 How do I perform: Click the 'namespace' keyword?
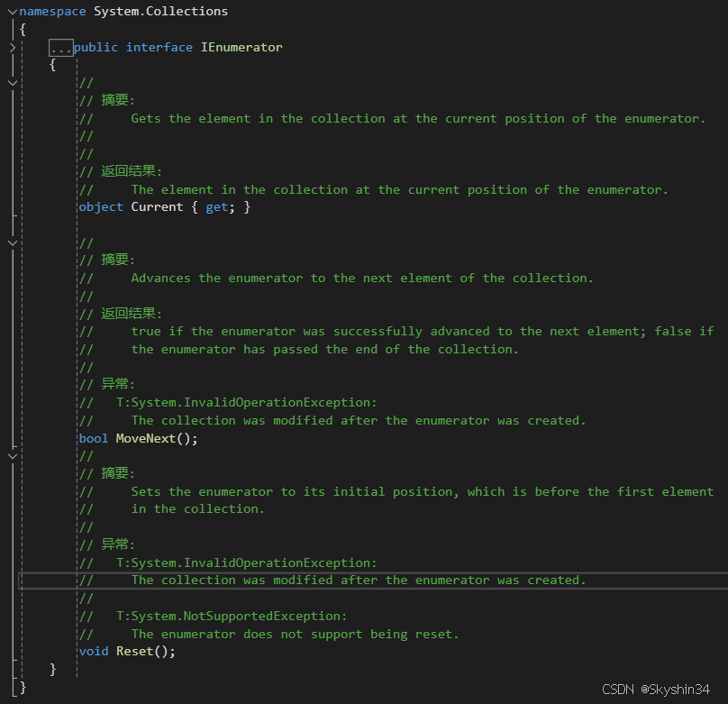52,12
